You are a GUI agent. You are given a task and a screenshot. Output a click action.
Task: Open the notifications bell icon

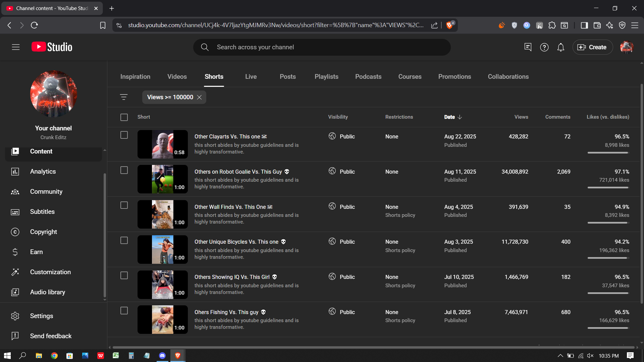[561, 47]
